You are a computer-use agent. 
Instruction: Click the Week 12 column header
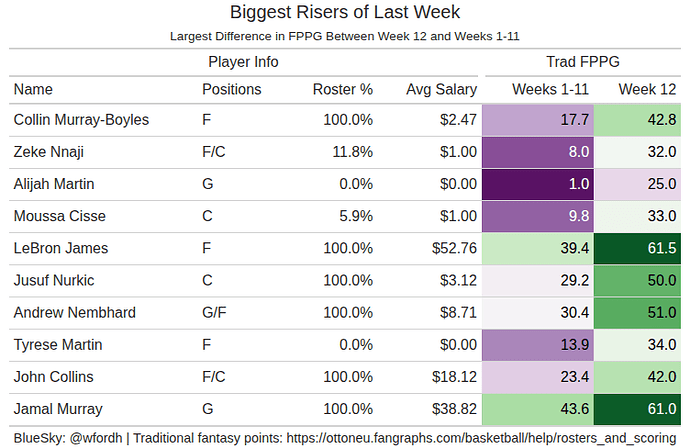click(648, 89)
